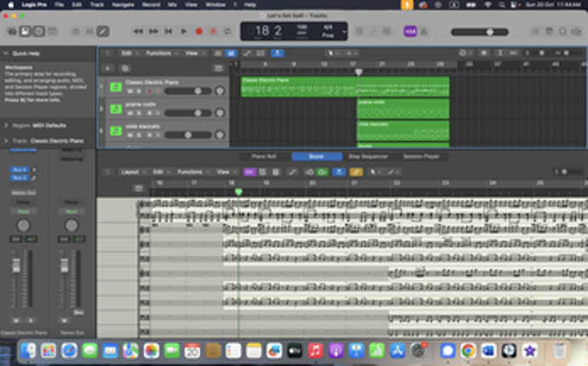Expand the Track Classic Electric Piano section
588x366 pixels.
tap(6, 140)
